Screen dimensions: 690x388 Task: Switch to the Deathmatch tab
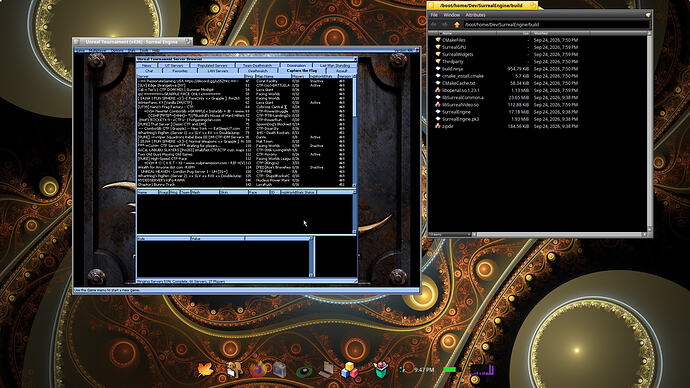(x=257, y=70)
